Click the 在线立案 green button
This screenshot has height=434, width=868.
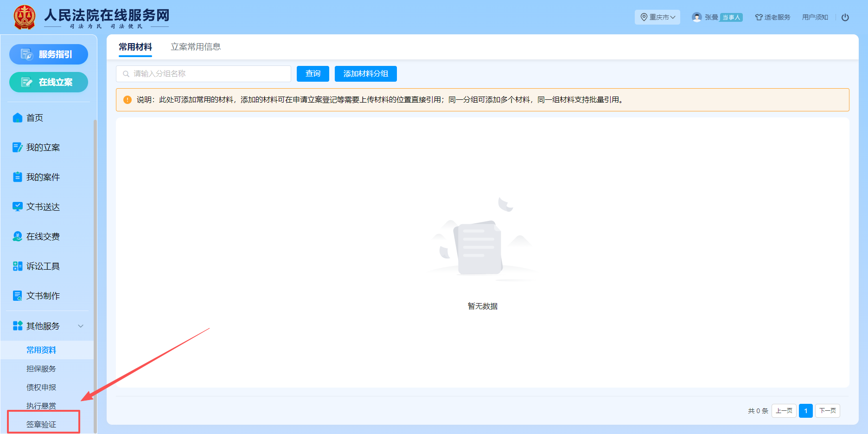[x=49, y=82]
